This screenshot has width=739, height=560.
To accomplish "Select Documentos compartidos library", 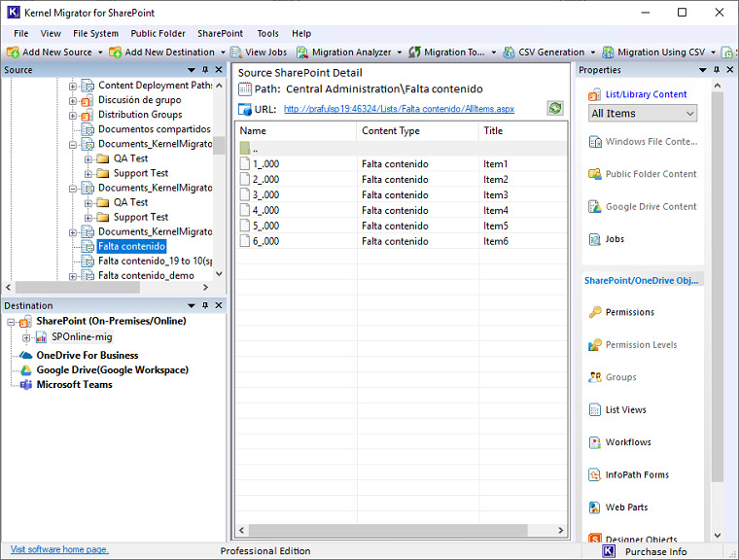I will click(x=154, y=129).
